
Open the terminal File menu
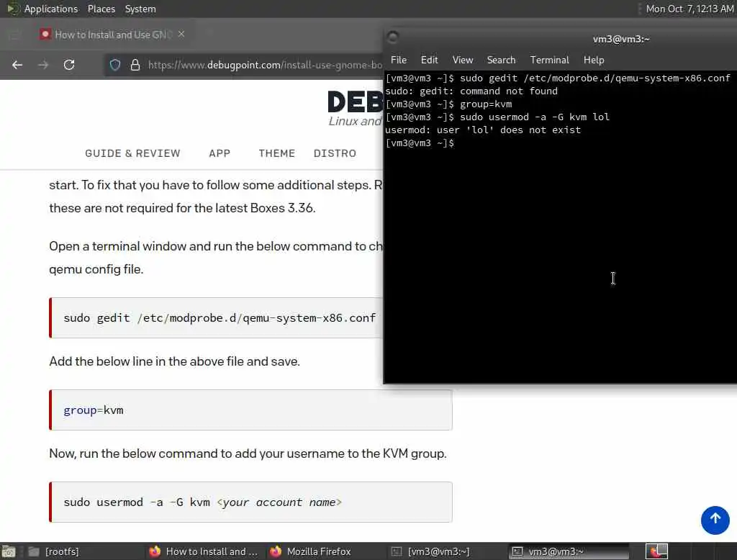pyautogui.click(x=399, y=60)
